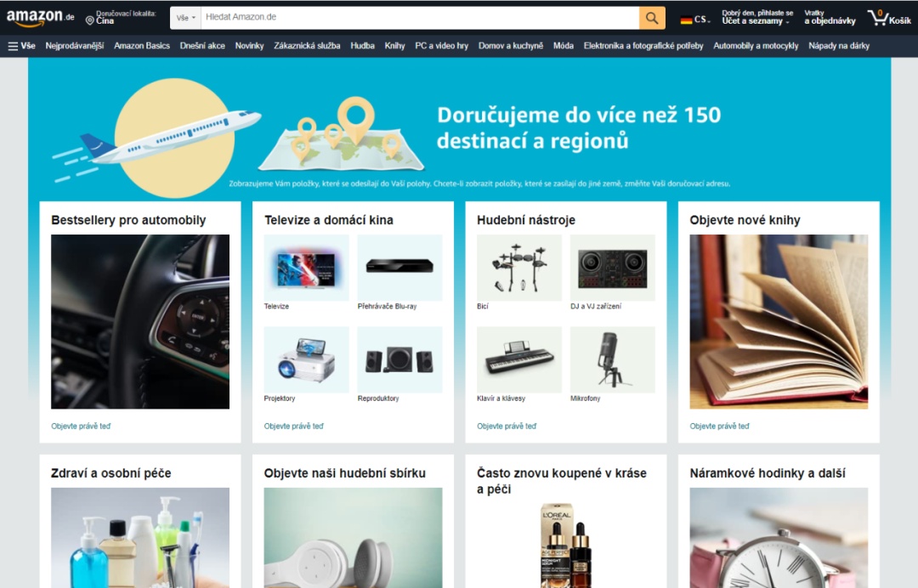The image size is (918, 588).
Task: Click the steering wheel image under Bestsellery pro automobily
Action: (x=140, y=321)
